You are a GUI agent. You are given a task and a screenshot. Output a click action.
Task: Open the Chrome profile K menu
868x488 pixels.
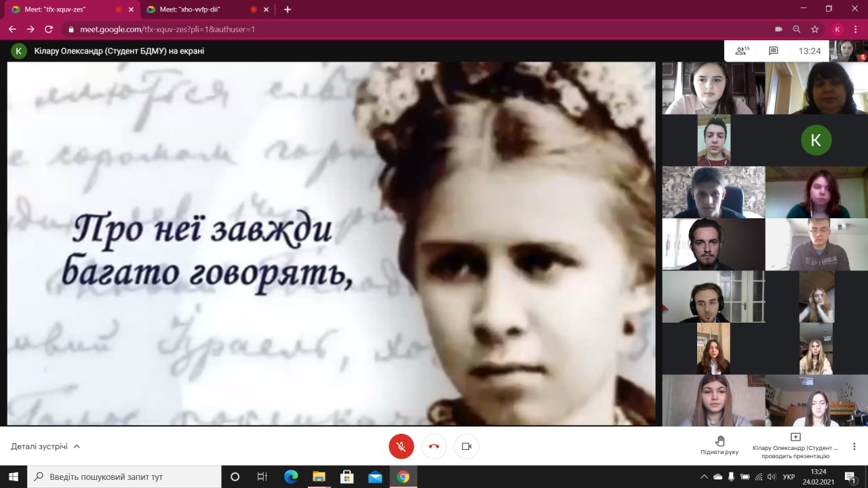click(837, 29)
